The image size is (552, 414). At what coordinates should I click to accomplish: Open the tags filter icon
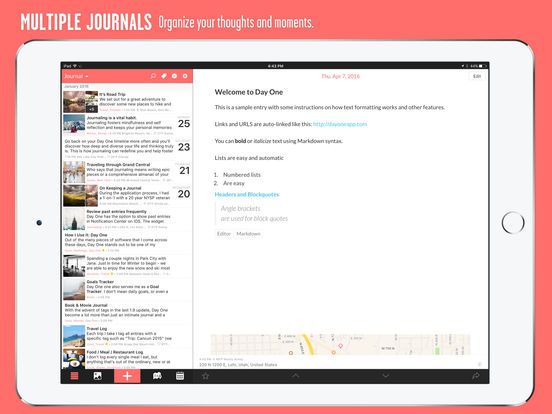pyautogui.click(x=164, y=76)
